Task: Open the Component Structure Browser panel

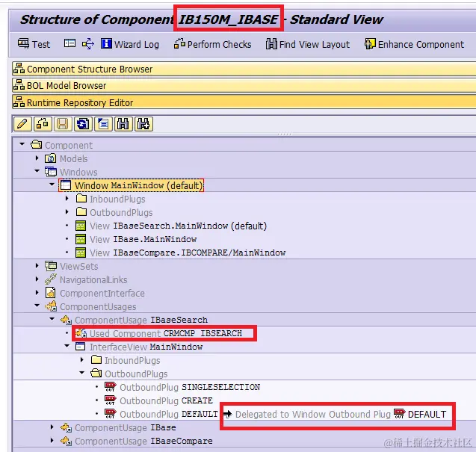Action: [x=244, y=69]
